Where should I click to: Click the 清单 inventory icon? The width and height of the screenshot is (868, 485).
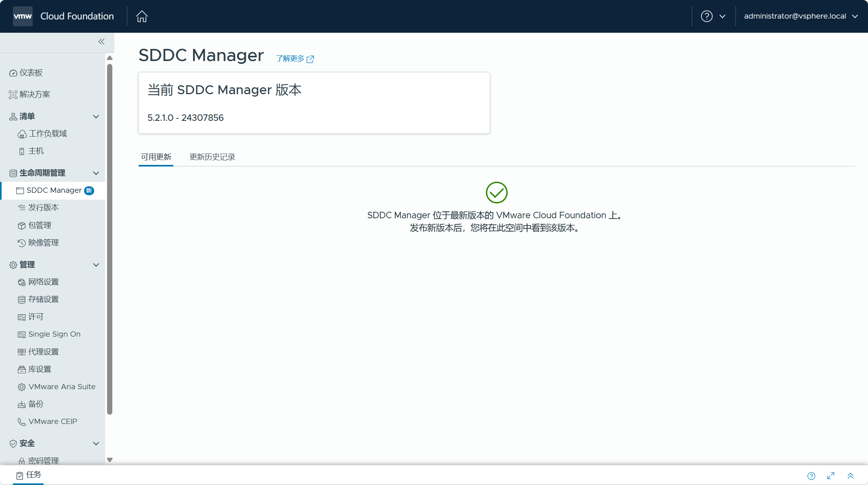[x=13, y=117]
